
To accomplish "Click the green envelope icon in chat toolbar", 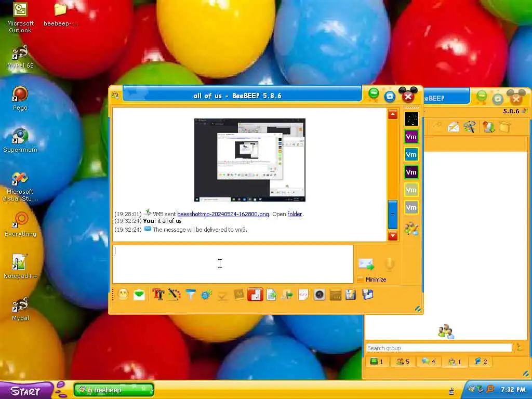I will 139,295.
